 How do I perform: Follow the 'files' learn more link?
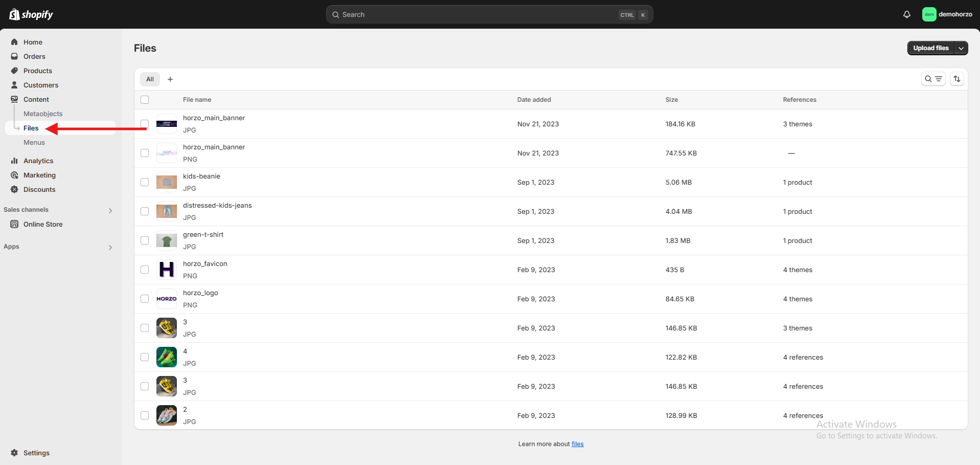point(577,444)
